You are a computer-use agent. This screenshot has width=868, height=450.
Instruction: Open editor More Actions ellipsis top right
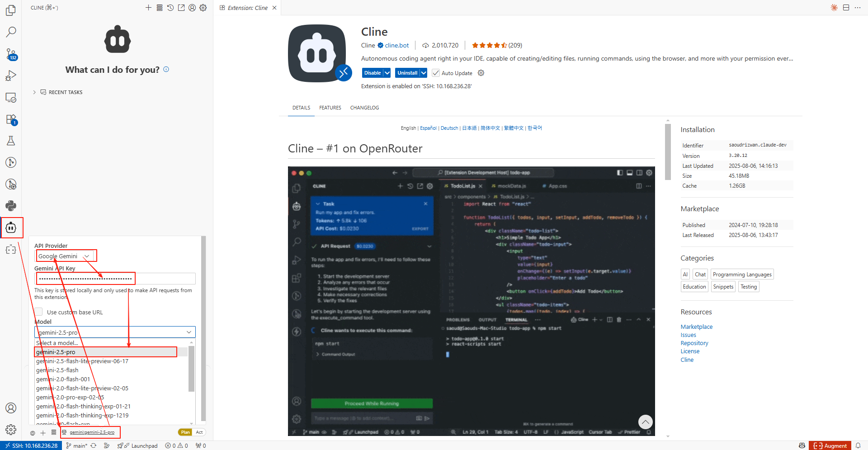pyautogui.click(x=858, y=8)
